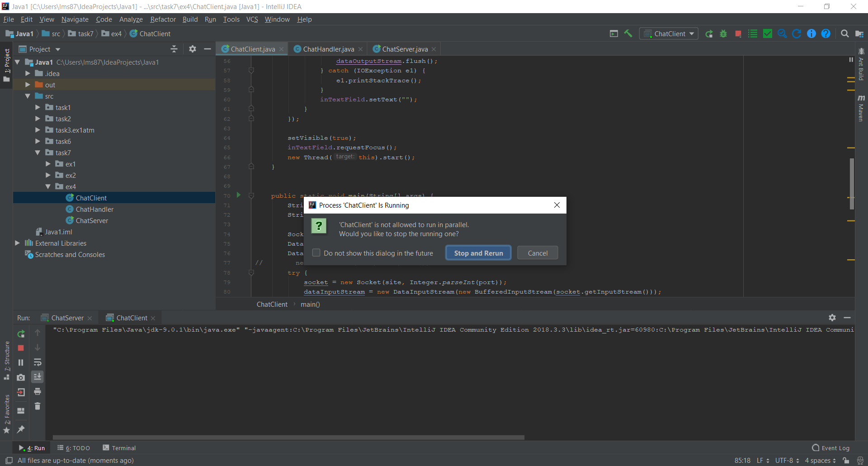
Task: Click the Debug bug icon in top toolbar
Action: pos(723,33)
